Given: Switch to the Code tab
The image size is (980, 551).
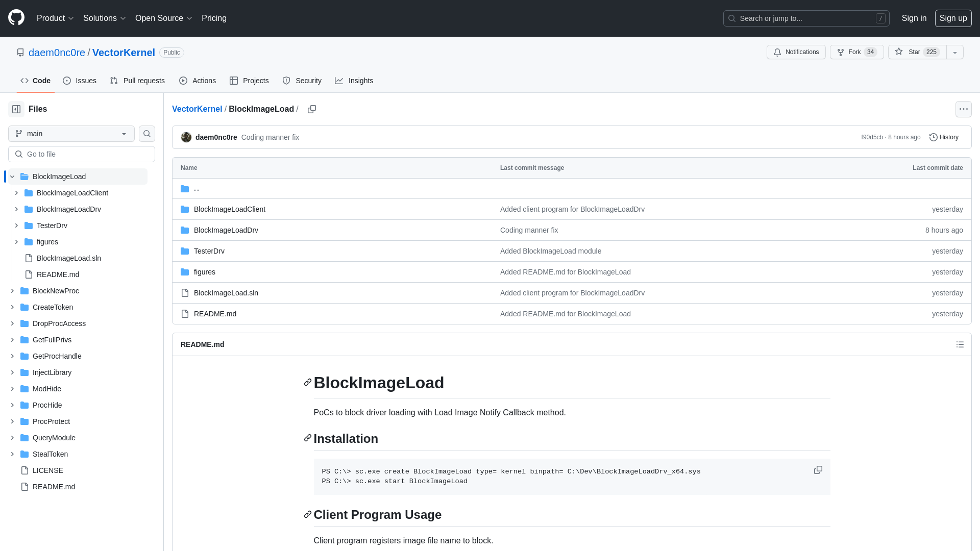Looking at the screenshot, I should click(x=35, y=81).
